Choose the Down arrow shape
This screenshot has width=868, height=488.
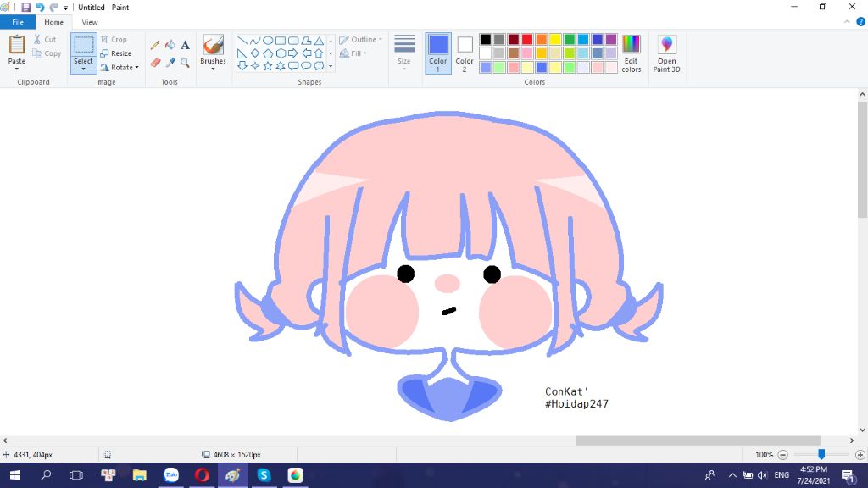[242, 66]
